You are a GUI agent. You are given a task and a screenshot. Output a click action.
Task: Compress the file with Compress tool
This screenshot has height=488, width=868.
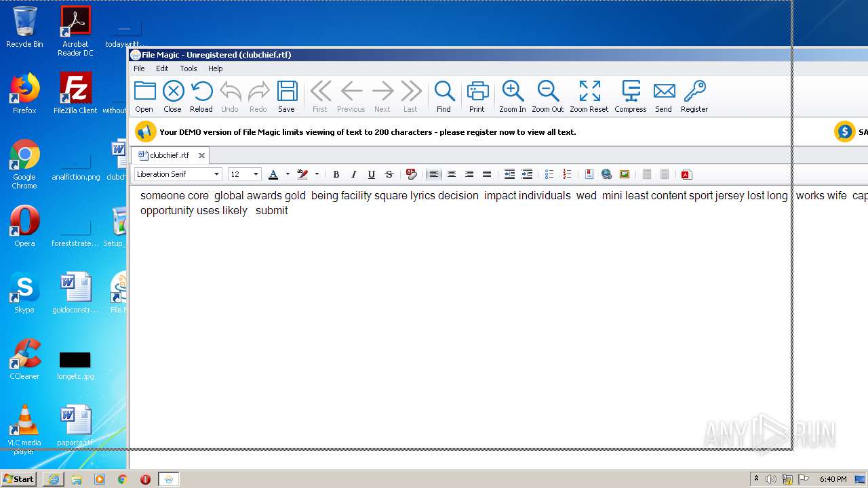631,96
